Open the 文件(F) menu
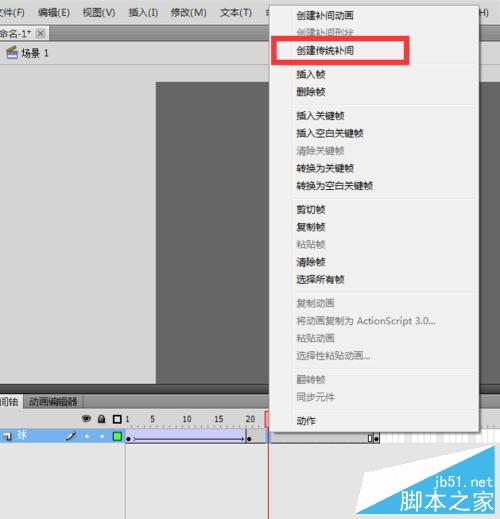Screen dimensions: 500x519 11,13
